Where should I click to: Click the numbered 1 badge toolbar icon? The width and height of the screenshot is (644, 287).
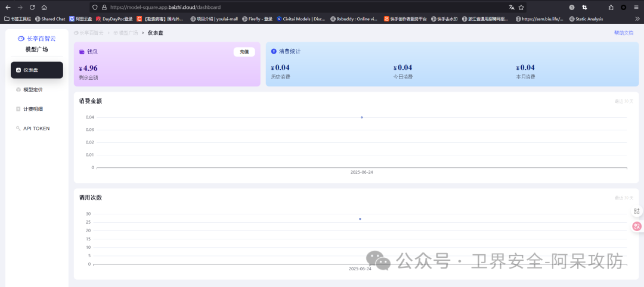(572, 7)
